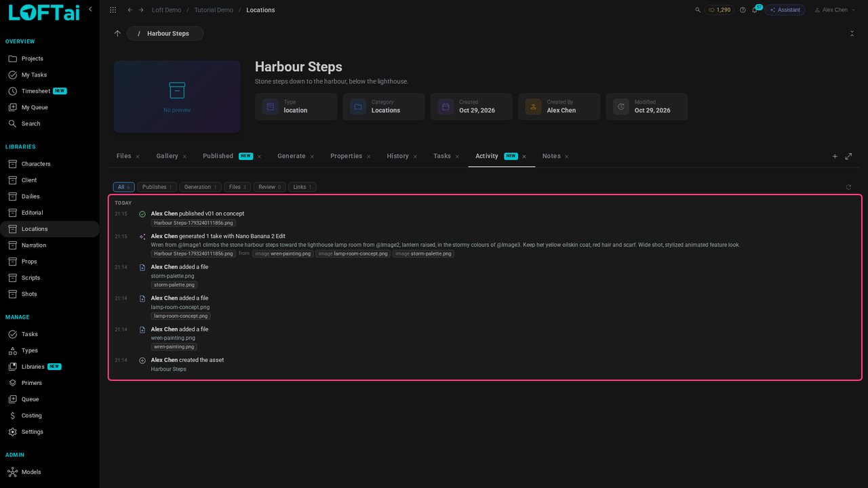Open the Published tab
The width and height of the screenshot is (868, 488).
click(x=218, y=156)
